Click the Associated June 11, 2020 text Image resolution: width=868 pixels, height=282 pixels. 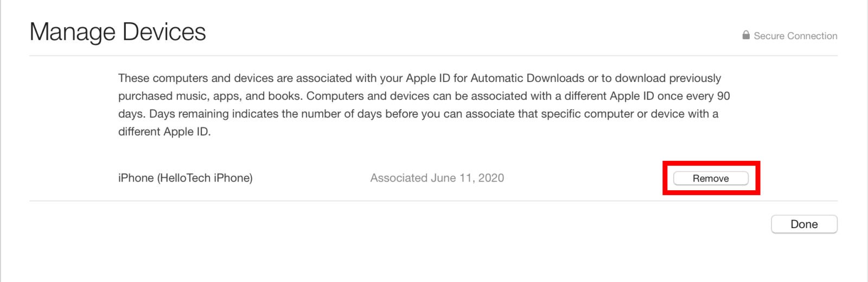437,178
